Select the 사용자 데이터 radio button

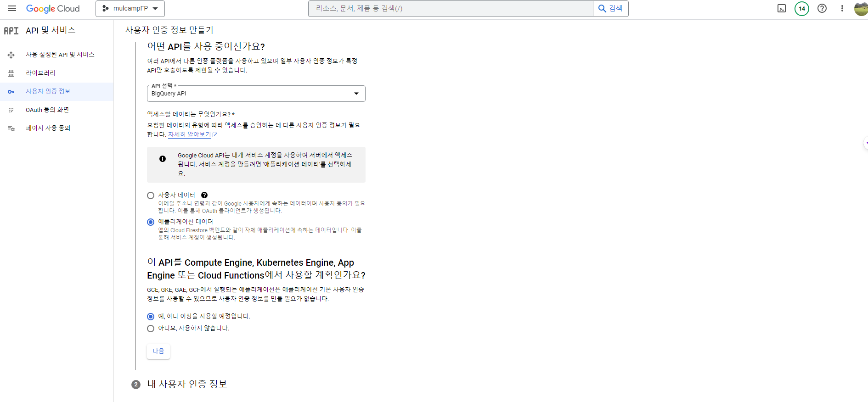click(151, 195)
